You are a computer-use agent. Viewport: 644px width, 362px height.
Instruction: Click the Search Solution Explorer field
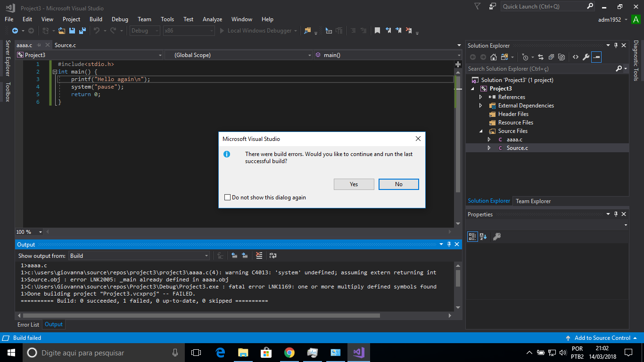[x=541, y=69]
